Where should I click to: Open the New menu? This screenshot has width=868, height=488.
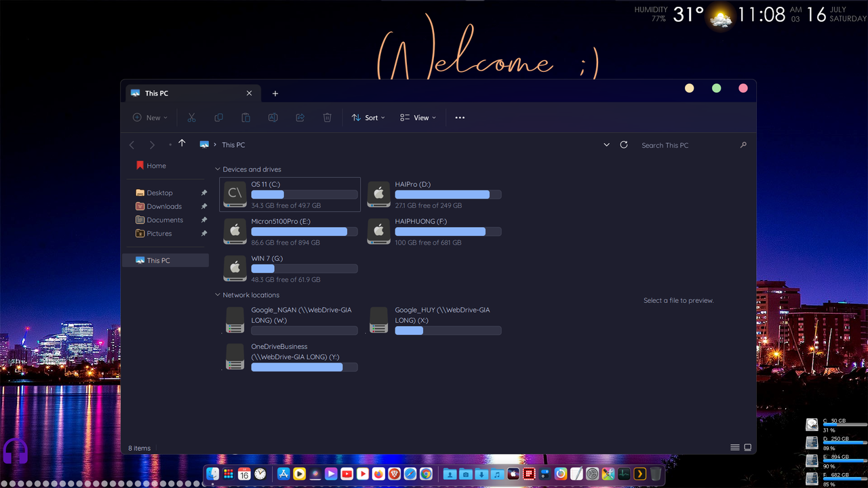tap(150, 117)
